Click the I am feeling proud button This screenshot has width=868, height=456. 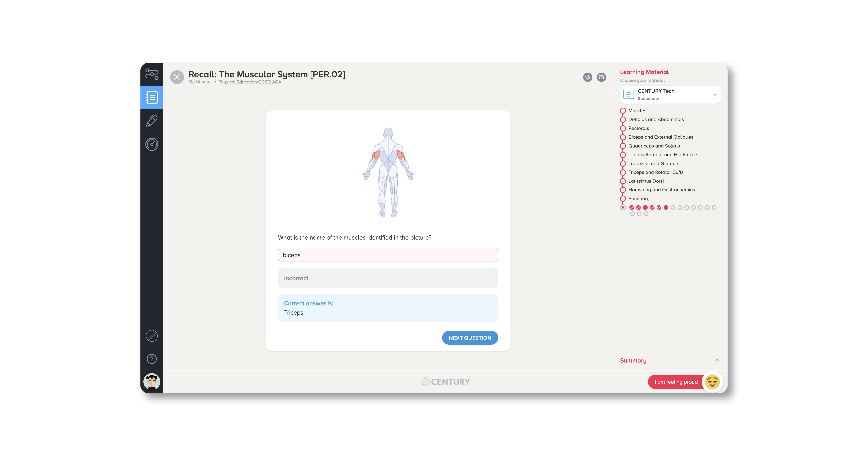(676, 382)
